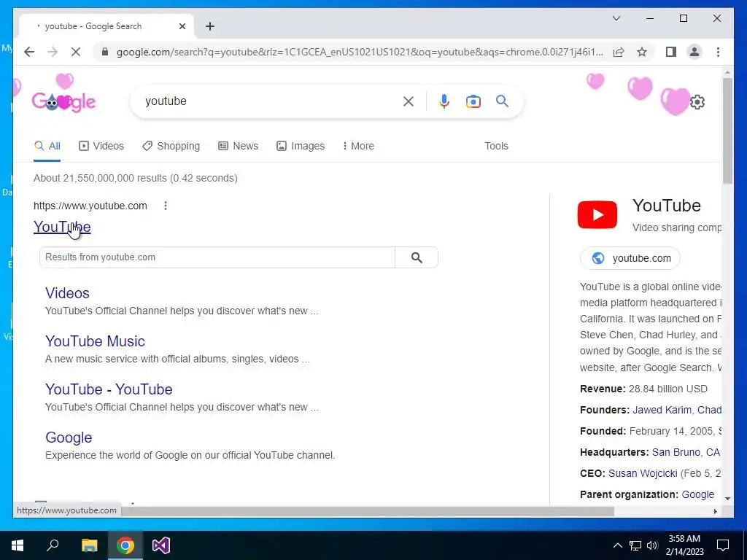Expand the More search categories menu
Viewport: 747px width, 560px height.
(358, 146)
